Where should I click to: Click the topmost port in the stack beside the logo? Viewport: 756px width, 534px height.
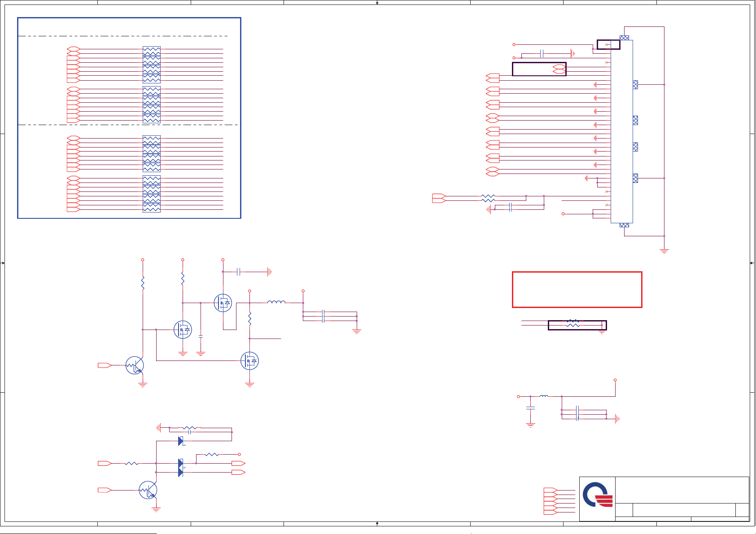click(x=550, y=490)
